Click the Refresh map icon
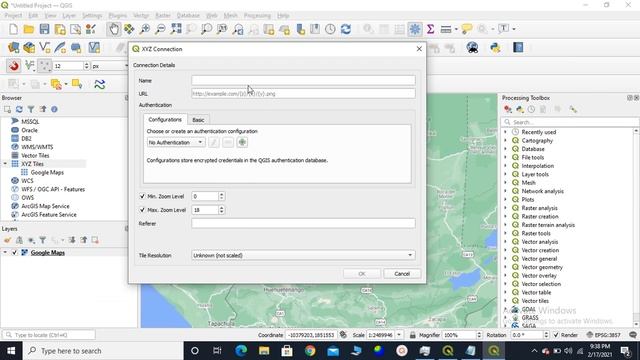Screen dimensions: 640x360 click(x=346, y=29)
